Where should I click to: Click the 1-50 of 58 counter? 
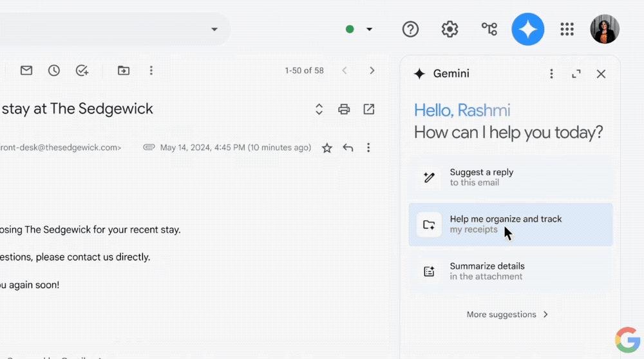point(305,70)
